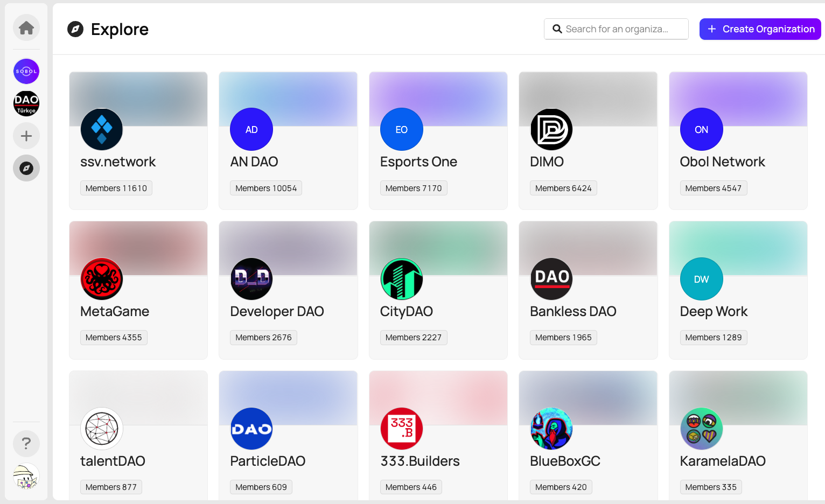Click the CityDAO green building logo
The height and width of the screenshot is (504, 825).
click(402, 279)
